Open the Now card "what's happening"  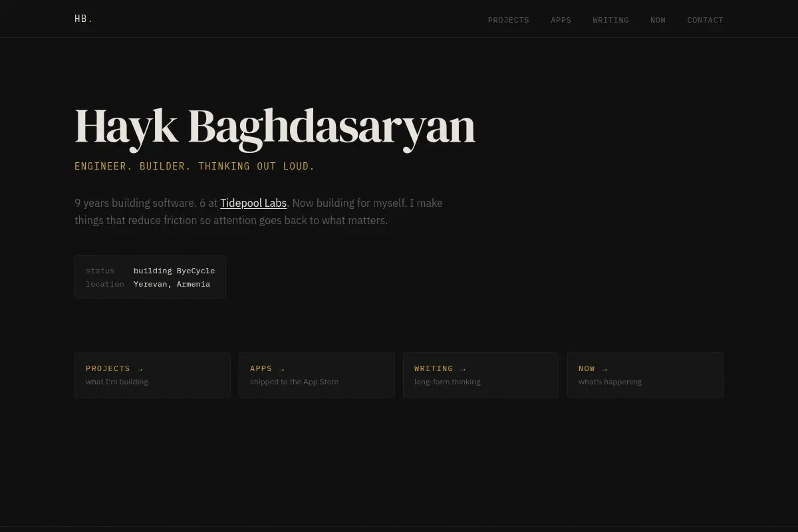coord(645,375)
